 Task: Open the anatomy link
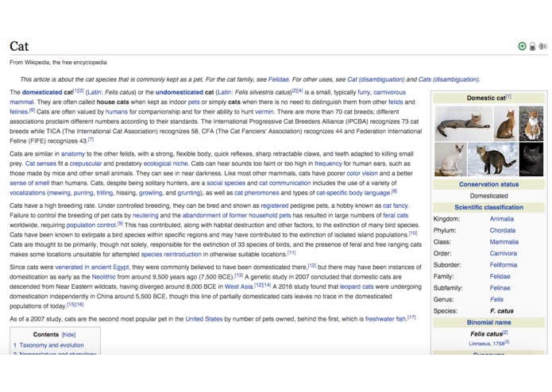(x=73, y=154)
